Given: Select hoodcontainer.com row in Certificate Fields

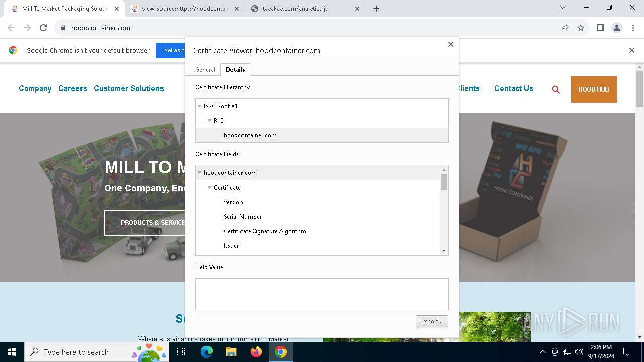Looking at the screenshot, I should tap(317, 173).
